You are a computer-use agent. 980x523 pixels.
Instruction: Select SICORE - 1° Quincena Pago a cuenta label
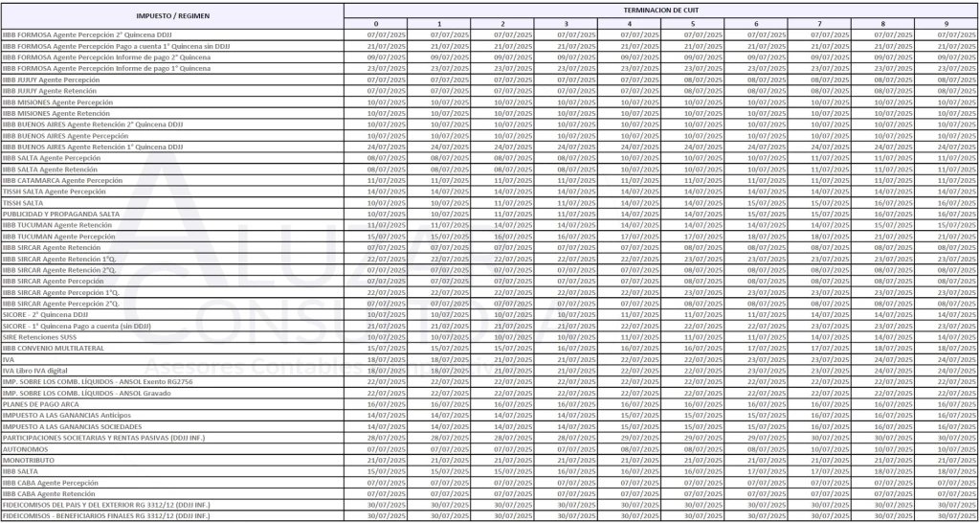pyautogui.click(x=77, y=326)
